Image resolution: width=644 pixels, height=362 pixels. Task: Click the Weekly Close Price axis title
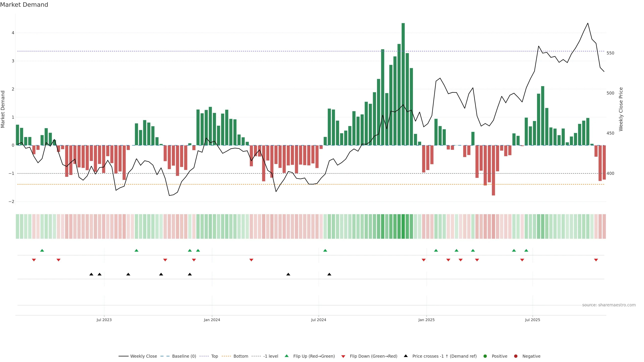pos(621,109)
